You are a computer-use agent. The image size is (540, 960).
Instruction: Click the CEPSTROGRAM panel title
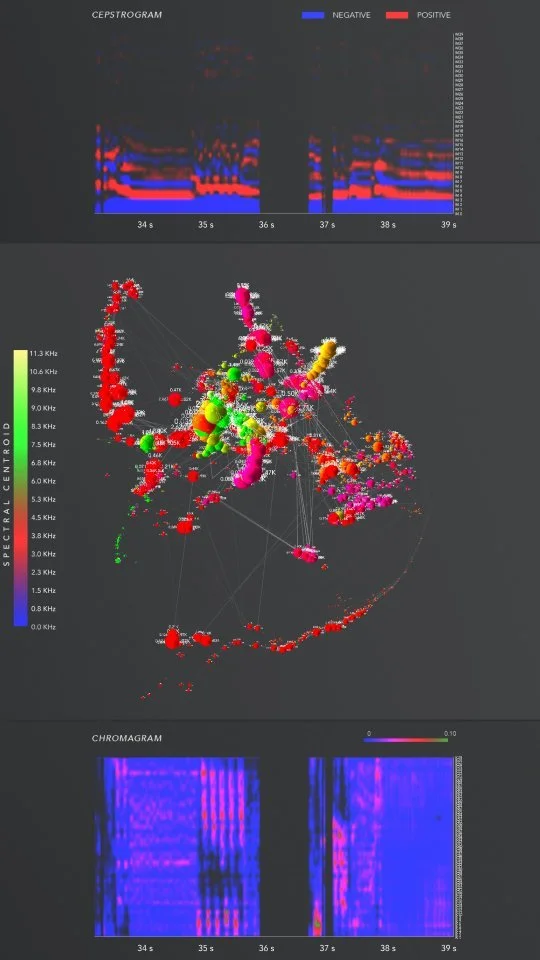coord(127,15)
